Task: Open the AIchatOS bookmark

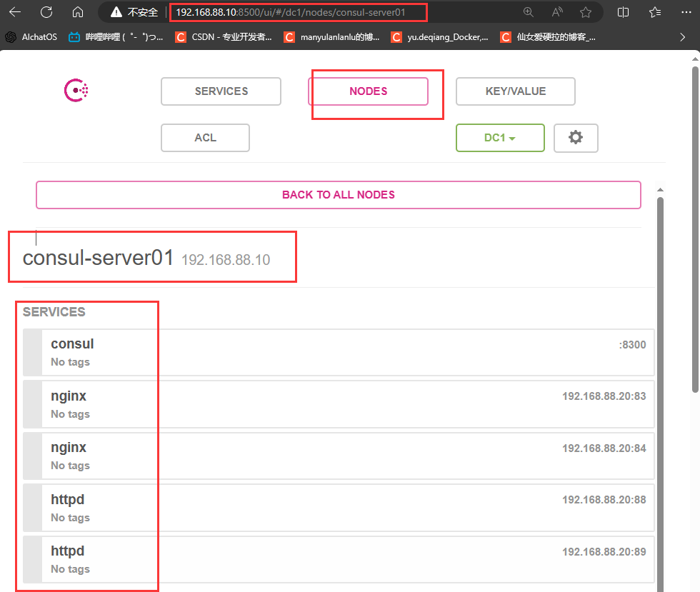Action: [31, 37]
